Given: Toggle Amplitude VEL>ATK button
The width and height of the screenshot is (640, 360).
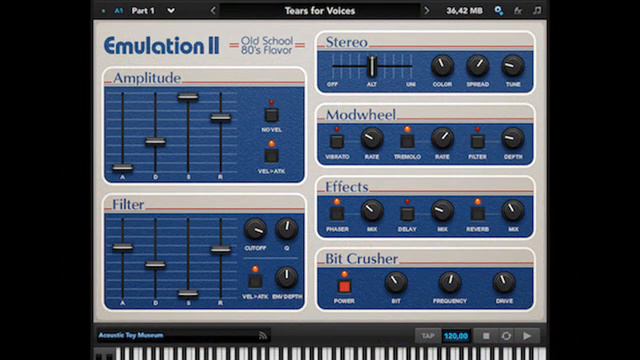Looking at the screenshot, I should click(271, 156).
